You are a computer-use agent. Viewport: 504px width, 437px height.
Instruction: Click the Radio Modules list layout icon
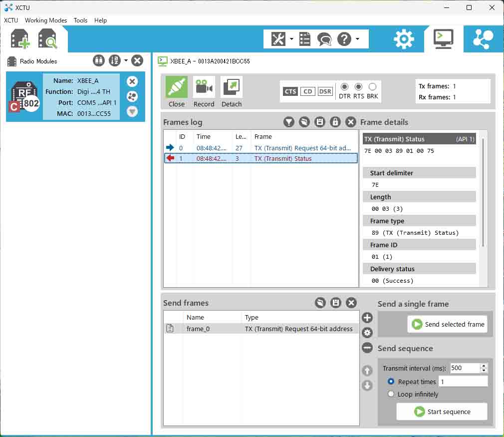point(99,60)
